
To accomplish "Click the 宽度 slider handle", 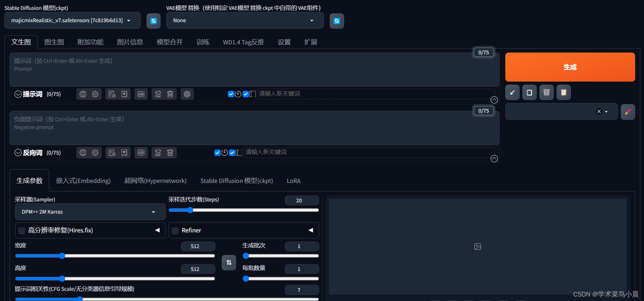I will pyautogui.click(x=62, y=256).
